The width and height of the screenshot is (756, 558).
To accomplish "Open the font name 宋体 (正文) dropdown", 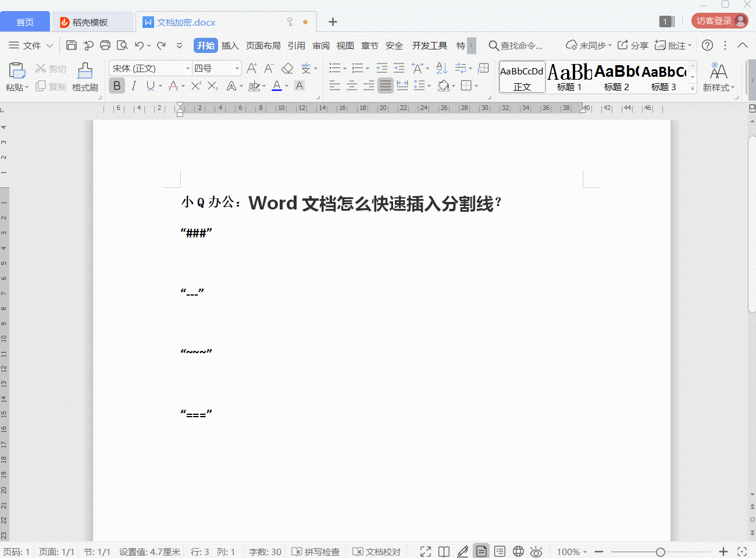I will pyautogui.click(x=188, y=69).
